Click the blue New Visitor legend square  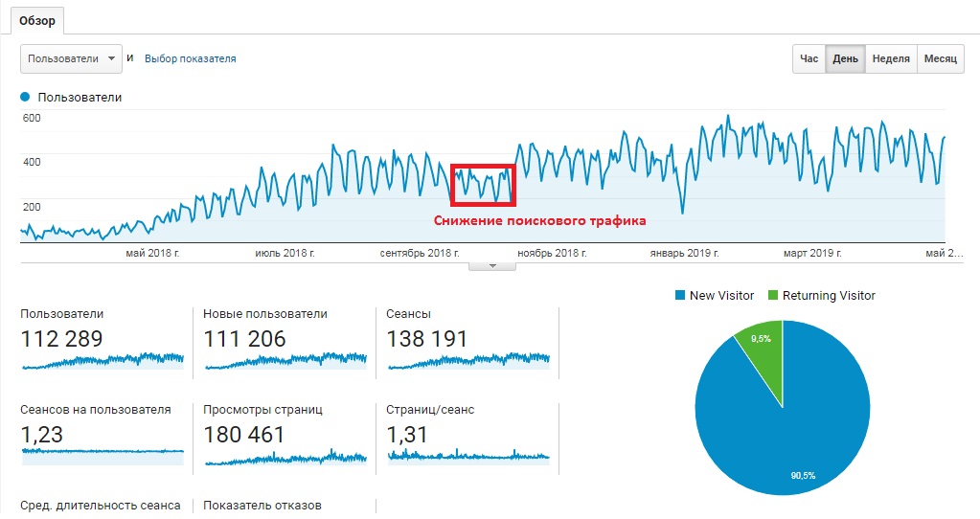[x=680, y=295]
